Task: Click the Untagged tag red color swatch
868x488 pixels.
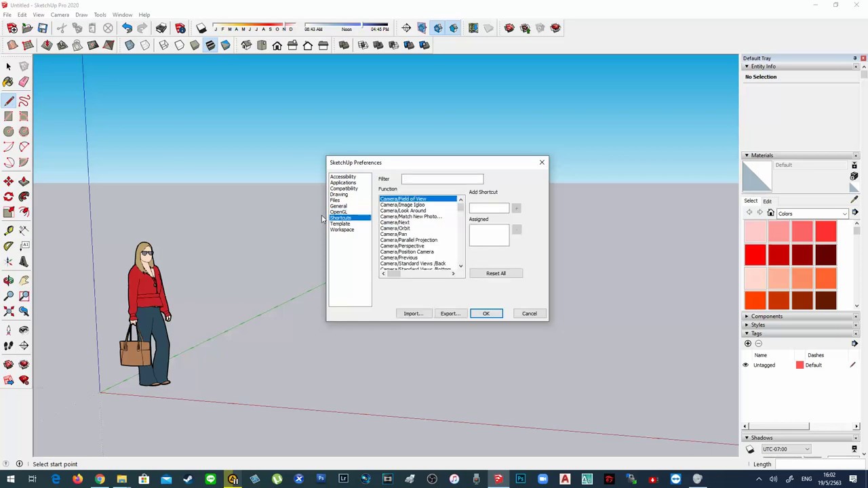Action: point(800,365)
